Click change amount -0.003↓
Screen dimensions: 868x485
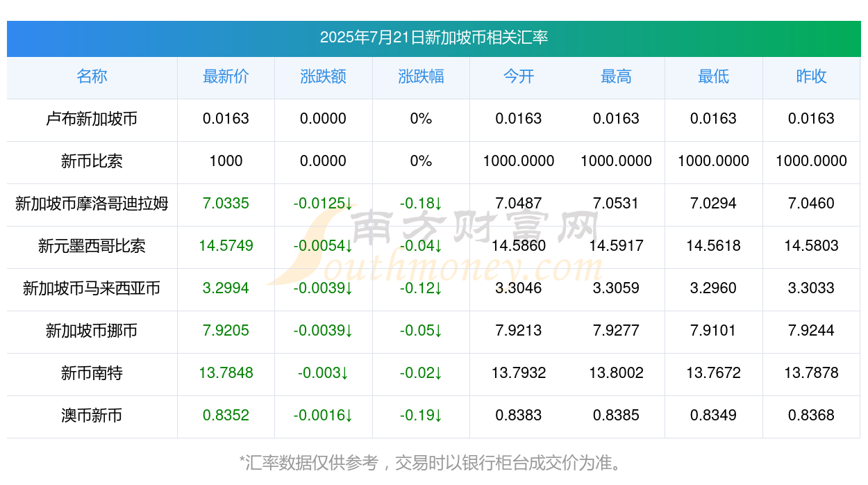coord(323,373)
